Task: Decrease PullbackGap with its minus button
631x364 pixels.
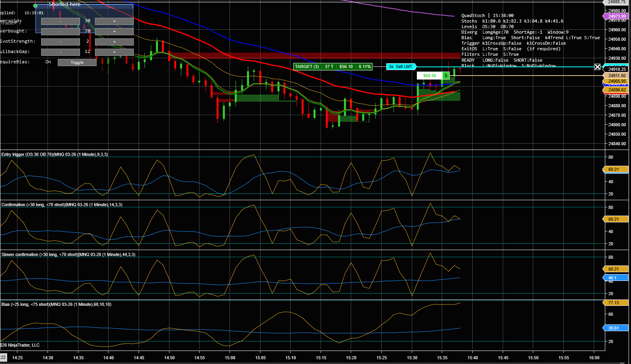Action: tap(61, 52)
